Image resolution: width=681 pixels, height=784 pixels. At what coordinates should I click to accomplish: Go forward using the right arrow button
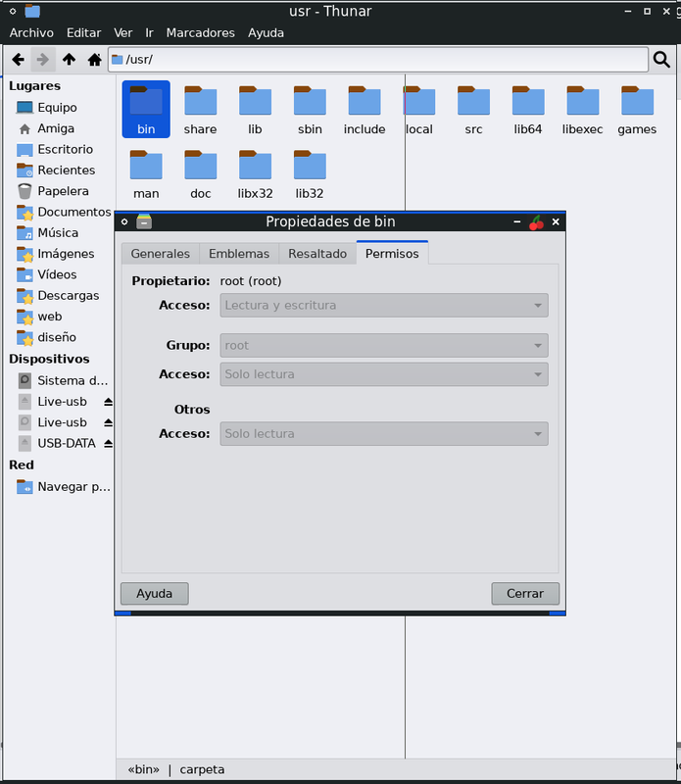(43, 60)
